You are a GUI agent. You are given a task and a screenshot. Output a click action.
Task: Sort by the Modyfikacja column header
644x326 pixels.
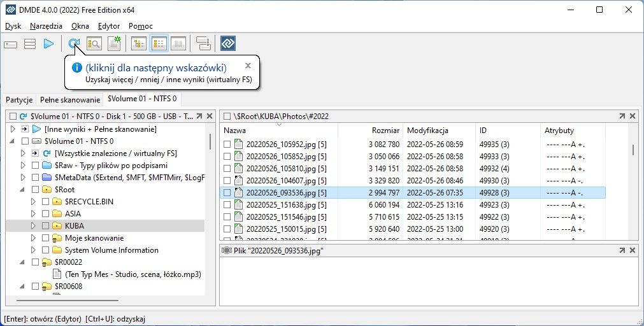(x=439, y=131)
